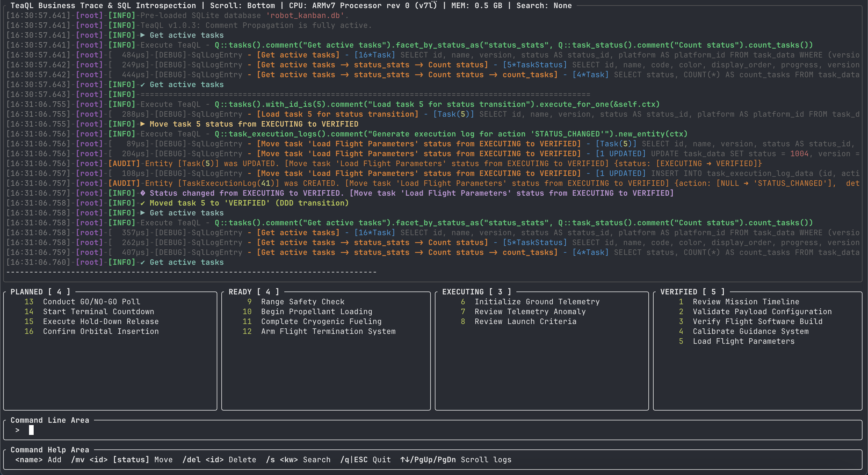868x475 pixels.
Task: Select task 11 Complete Cryogenic Fueling
Action: pyautogui.click(x=312, y=321)
